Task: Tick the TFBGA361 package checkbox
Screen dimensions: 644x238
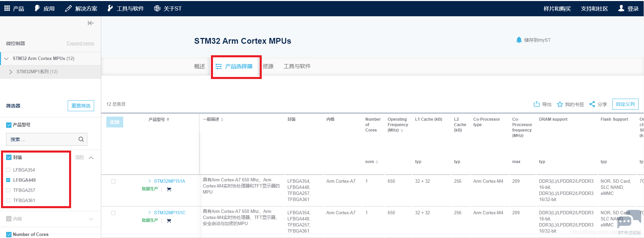Action: (8, 200)
